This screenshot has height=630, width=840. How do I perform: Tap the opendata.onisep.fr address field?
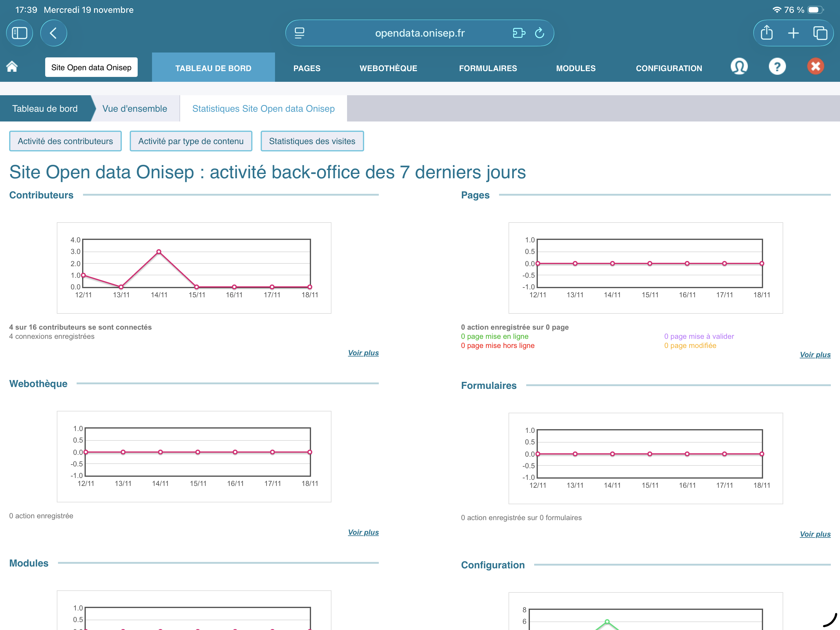(420, 33)
